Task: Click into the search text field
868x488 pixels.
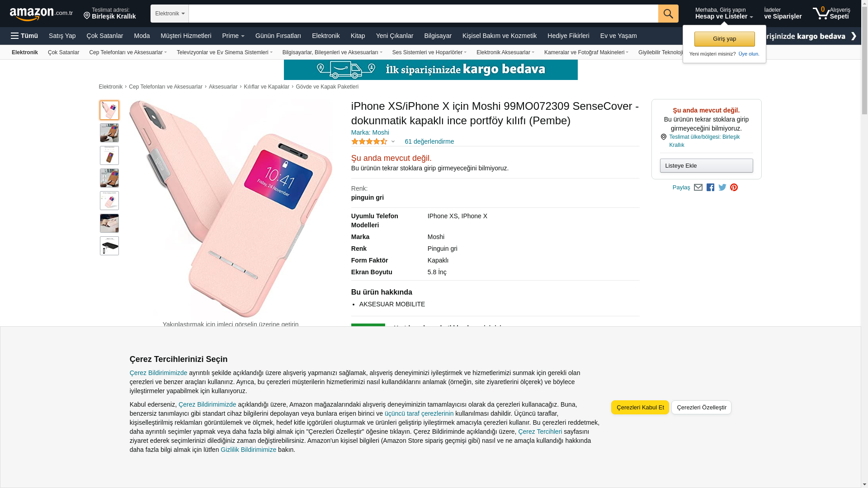Action: coord(423,14)
